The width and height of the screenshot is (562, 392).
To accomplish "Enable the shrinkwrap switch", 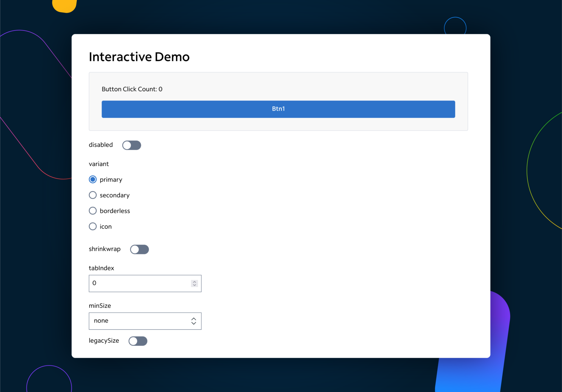I will click(x=139, y=249).
